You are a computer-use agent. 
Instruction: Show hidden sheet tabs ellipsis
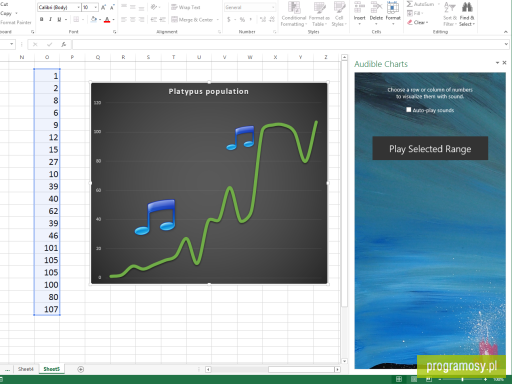pos(7,369)
